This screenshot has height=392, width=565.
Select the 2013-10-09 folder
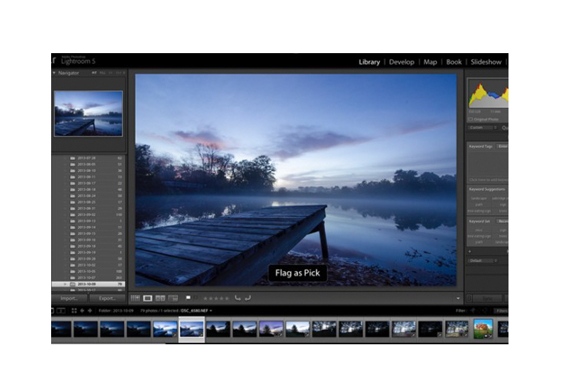coord(87,284)
